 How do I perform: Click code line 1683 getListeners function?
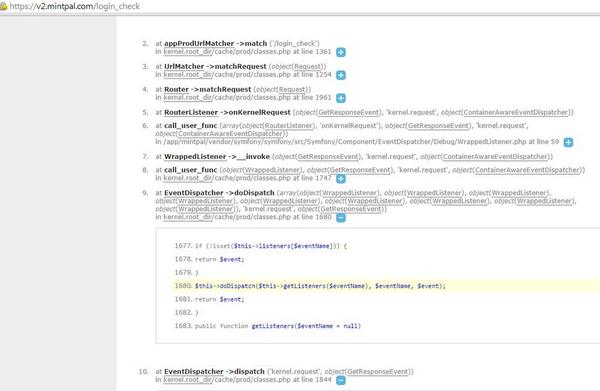click(268, 326)
